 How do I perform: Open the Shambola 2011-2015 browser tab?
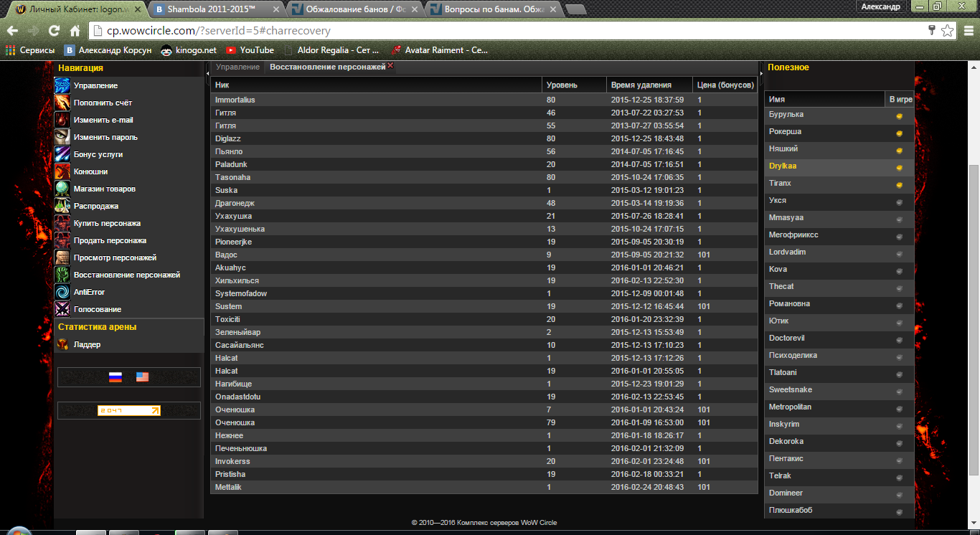pos(212,9)
